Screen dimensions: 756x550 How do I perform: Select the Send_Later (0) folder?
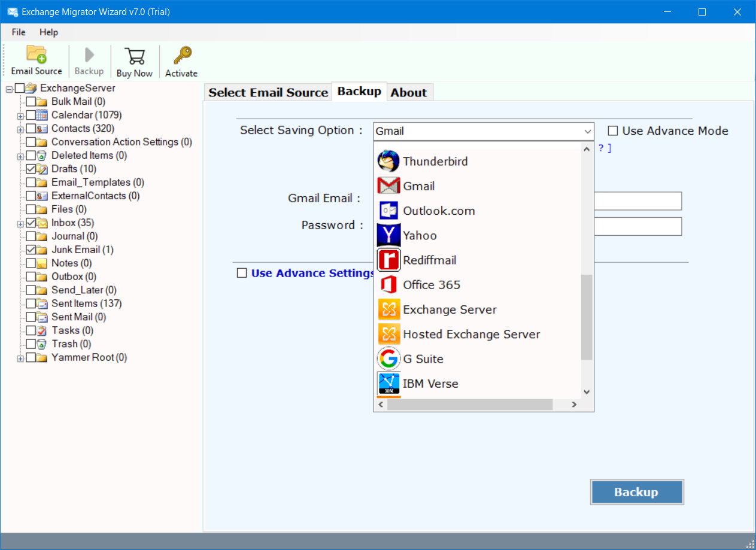click(x=84, y=290)
